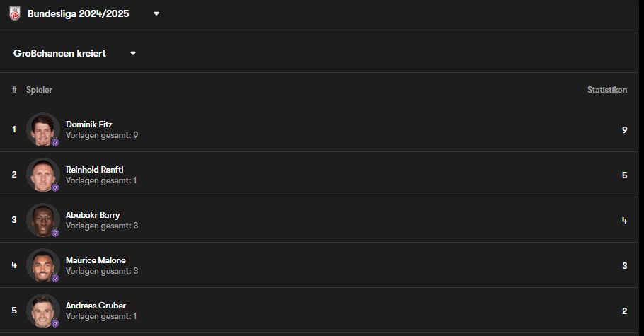Click Maurice Malone player portrait

tap(43, 265)
